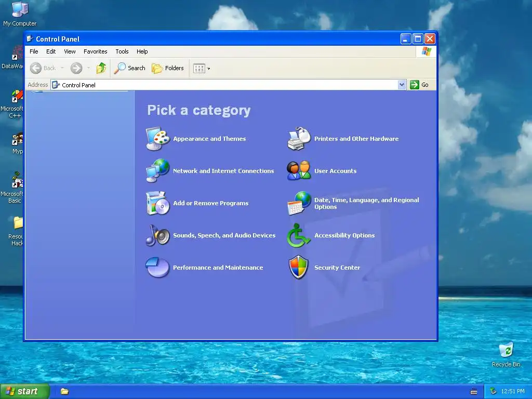Click the Date, Time, Language calendar icon
This screenshot has width=532, height=399.
click(x=299, y=203)
